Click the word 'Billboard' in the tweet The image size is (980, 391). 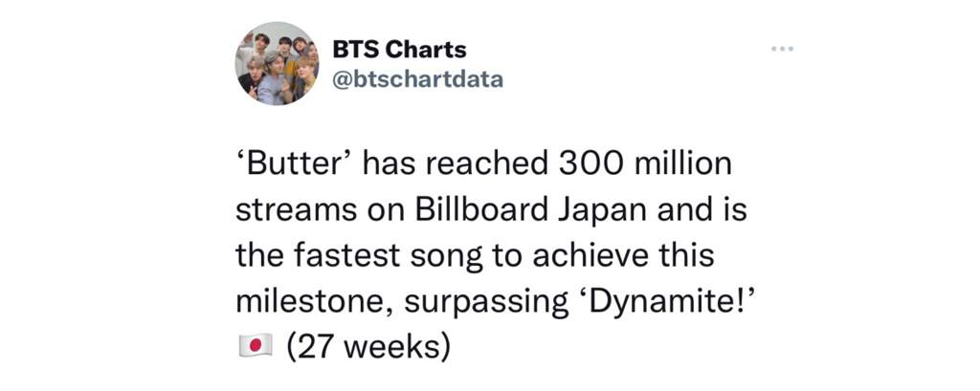[477, 210]
